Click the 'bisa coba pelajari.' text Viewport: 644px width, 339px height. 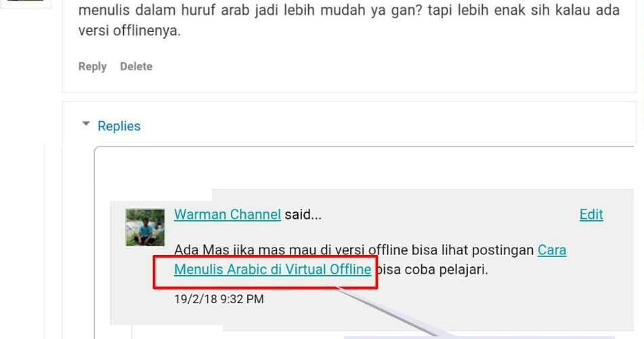point(431,269)
